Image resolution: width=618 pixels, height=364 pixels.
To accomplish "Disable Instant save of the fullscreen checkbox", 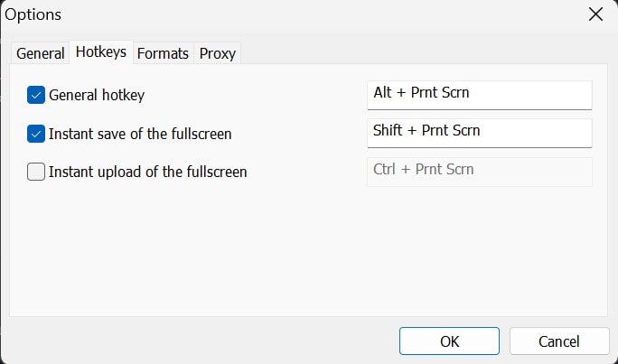I will [36, 134].
